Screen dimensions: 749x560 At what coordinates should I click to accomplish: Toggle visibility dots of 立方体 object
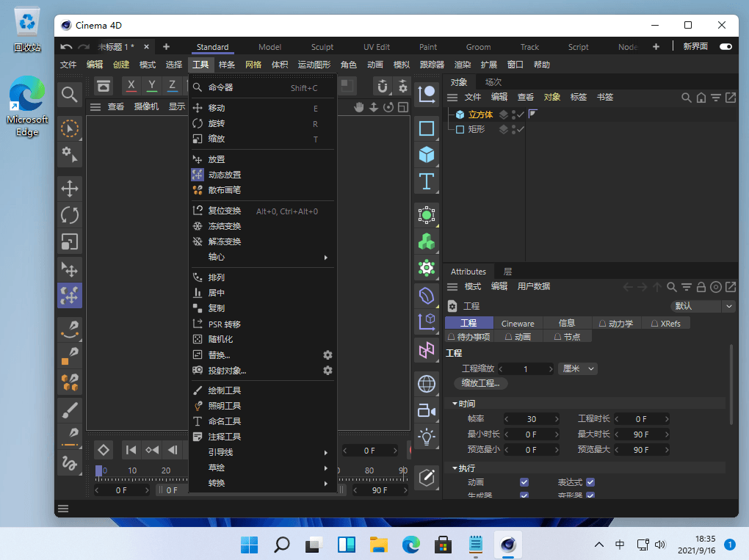[x=513, y=114]
